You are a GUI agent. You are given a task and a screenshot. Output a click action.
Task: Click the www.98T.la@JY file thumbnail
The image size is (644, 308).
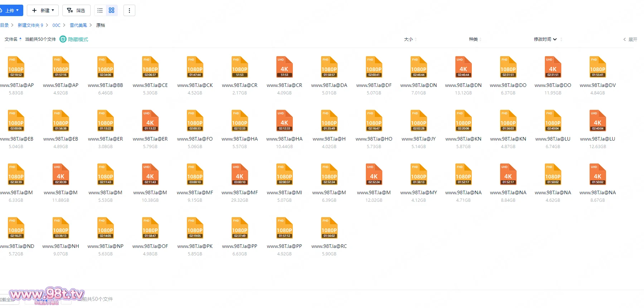click(x=418, y=121)
